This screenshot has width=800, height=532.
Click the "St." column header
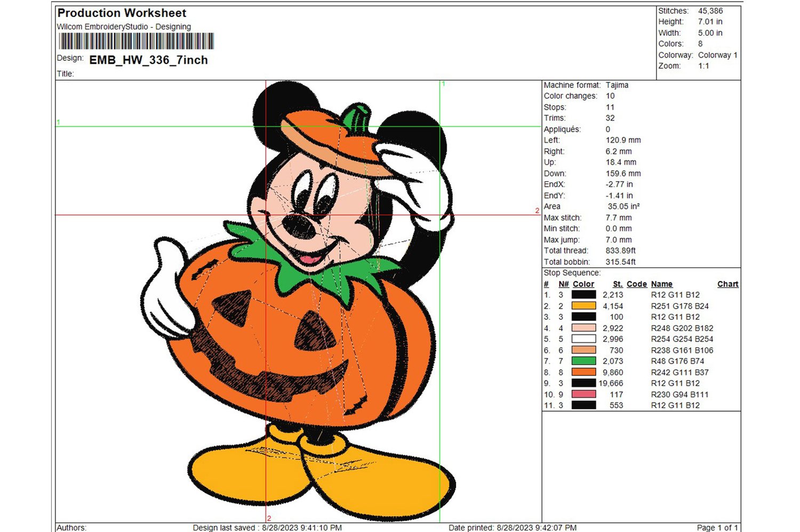[x=618, y=284]
